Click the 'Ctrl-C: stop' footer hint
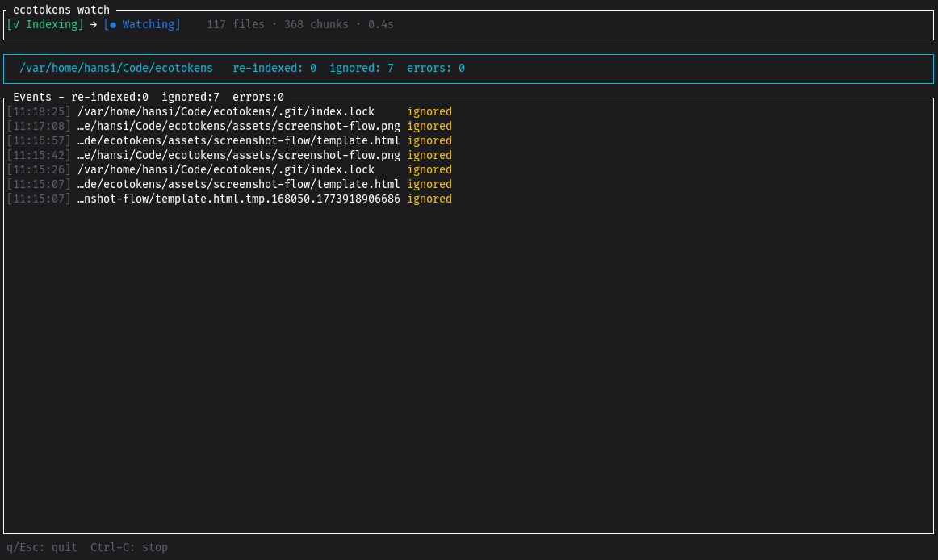The image size is (938, 560). (129, 547)
